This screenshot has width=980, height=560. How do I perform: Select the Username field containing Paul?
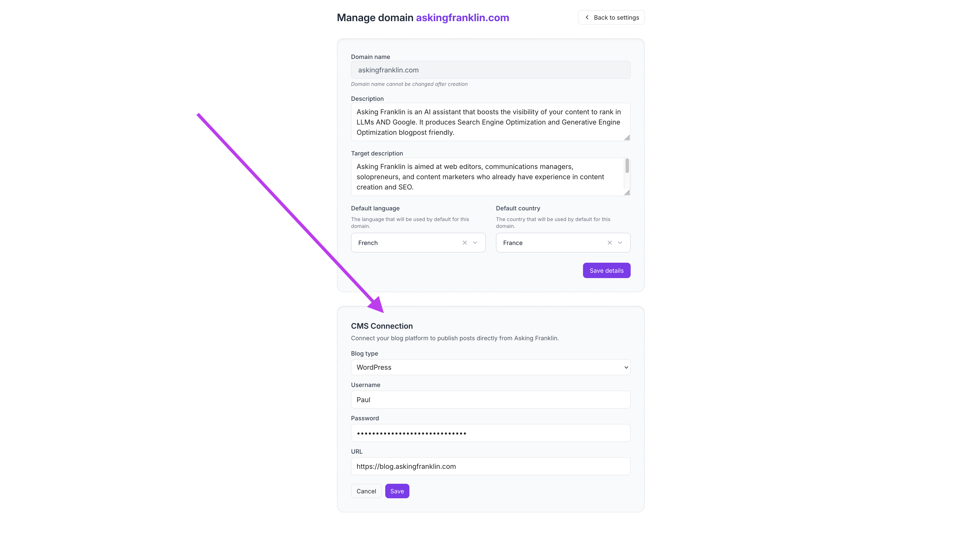point(490,400)
